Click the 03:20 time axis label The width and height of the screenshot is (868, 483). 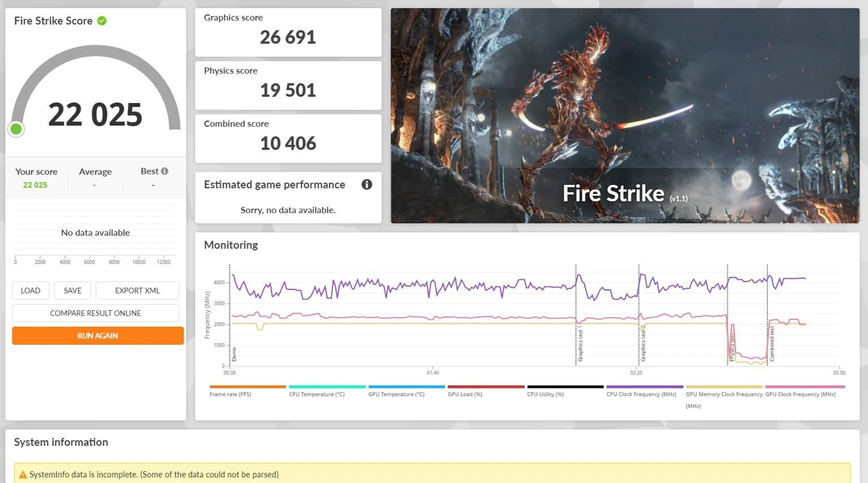click(x=636, y=373)
